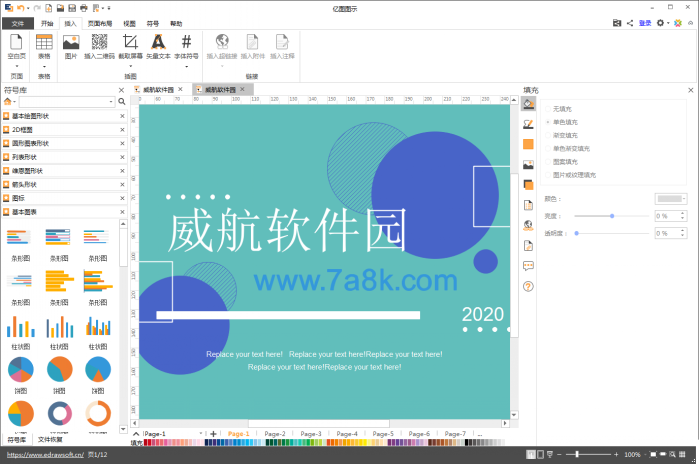The height and width of the screenshot is (464, 699).
Task: Click the comment bubble icon in right sidebar
Action: [x=528, y=266]
